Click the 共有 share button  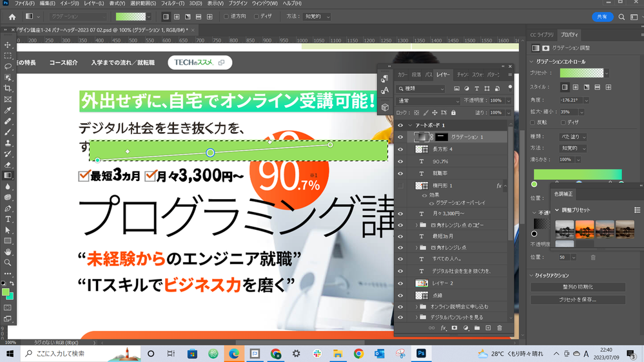[602, 17]
